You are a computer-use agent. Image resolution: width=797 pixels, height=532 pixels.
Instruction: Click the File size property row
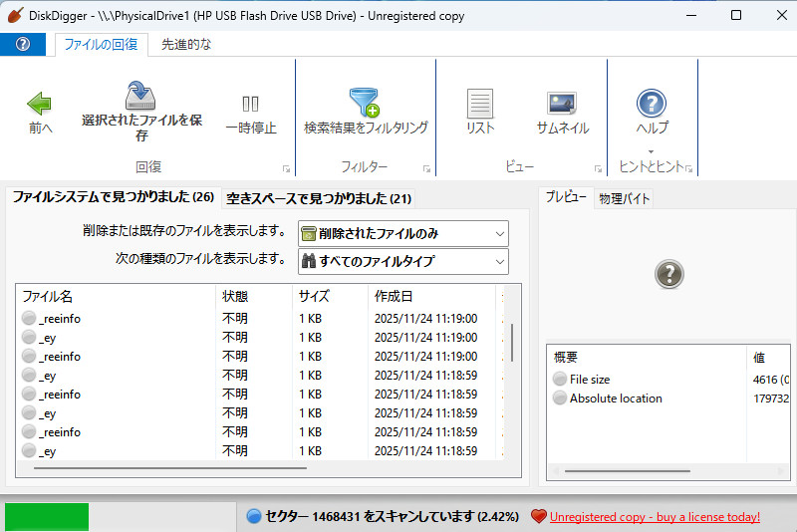click(668, 379)
